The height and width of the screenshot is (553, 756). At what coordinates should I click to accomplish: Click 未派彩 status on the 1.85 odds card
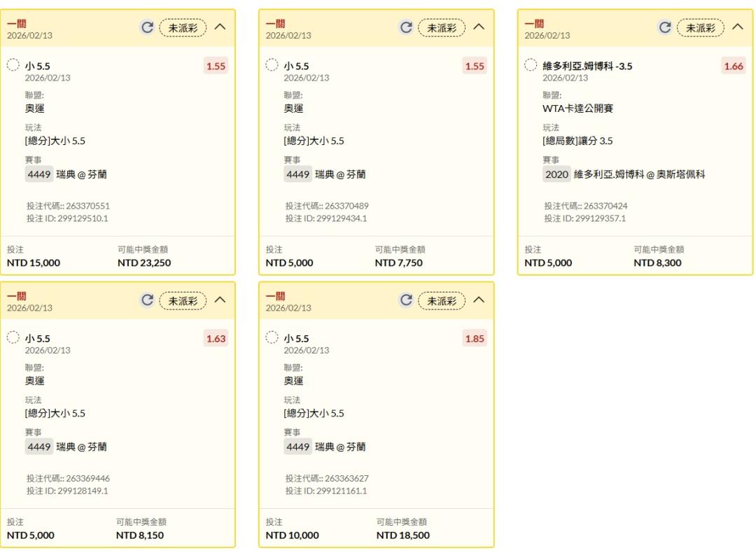pyautogui.click(x=442, y=300)
